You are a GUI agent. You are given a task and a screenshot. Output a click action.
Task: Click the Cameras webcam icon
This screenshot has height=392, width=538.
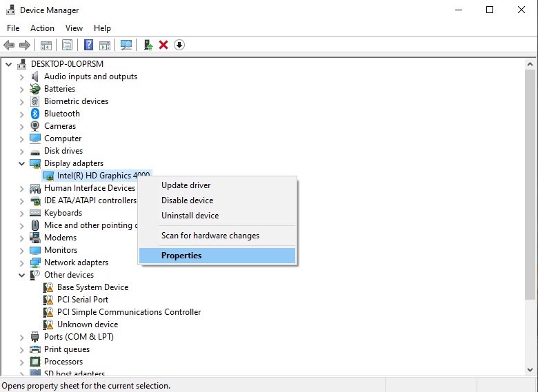coord(35,126)
